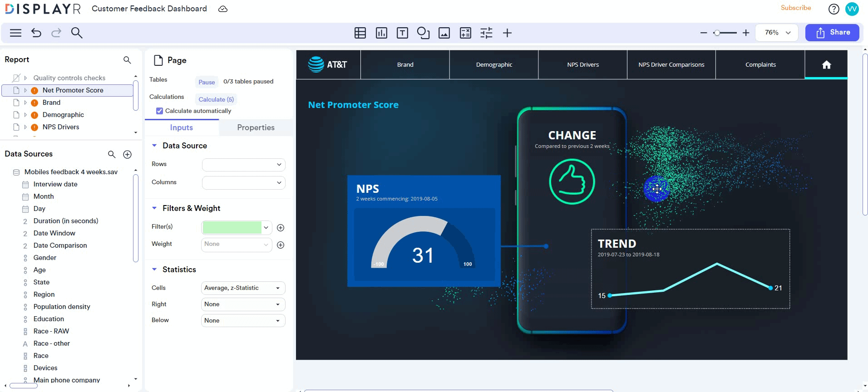
Task: Switch to the Inputs tab
Action: coord(182,127)
